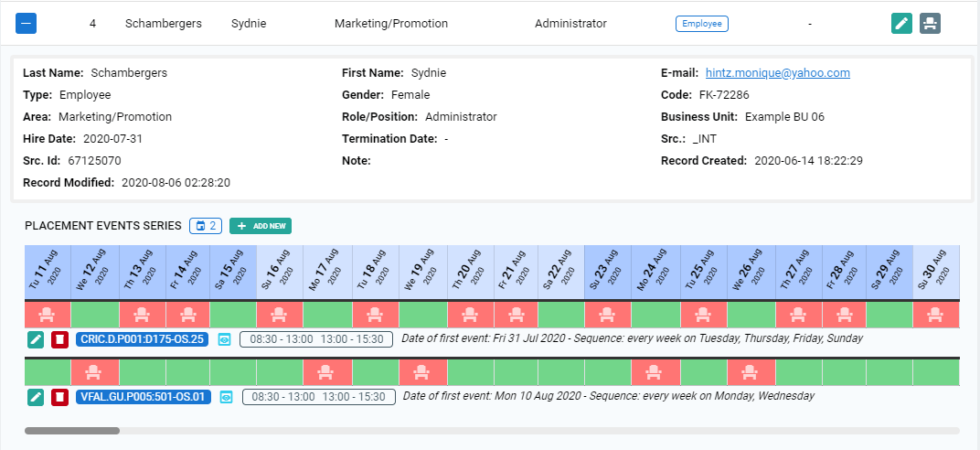Click CRIC series seat icon on Tu 18 Aug

click(x=376, y=315)
